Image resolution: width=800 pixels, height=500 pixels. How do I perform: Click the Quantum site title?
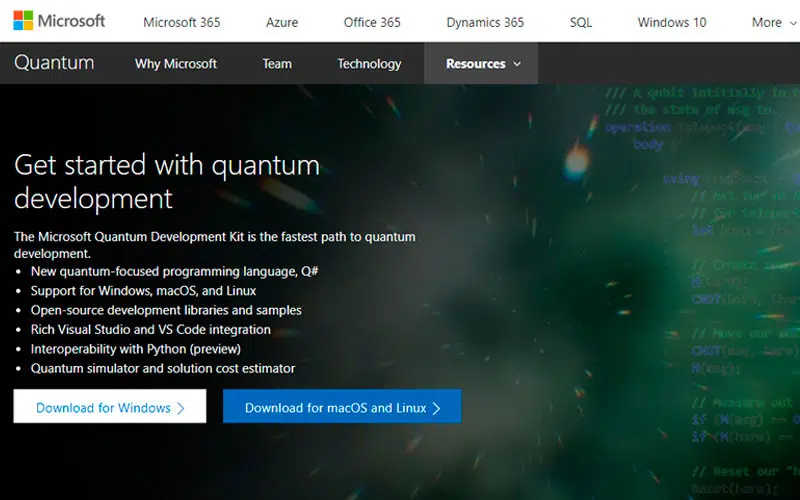coord(54,63)
